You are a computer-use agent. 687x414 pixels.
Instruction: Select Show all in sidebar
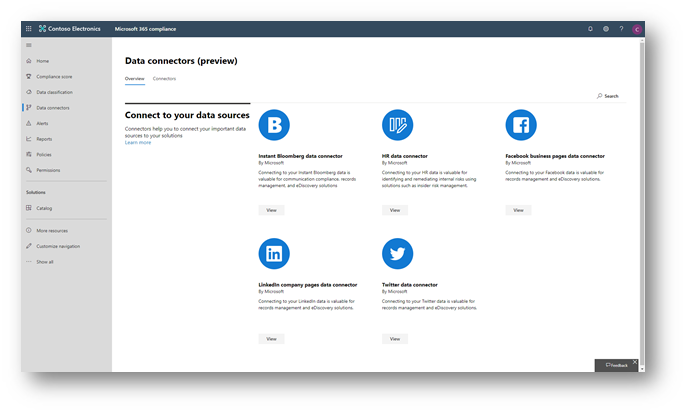coord(45,262)
